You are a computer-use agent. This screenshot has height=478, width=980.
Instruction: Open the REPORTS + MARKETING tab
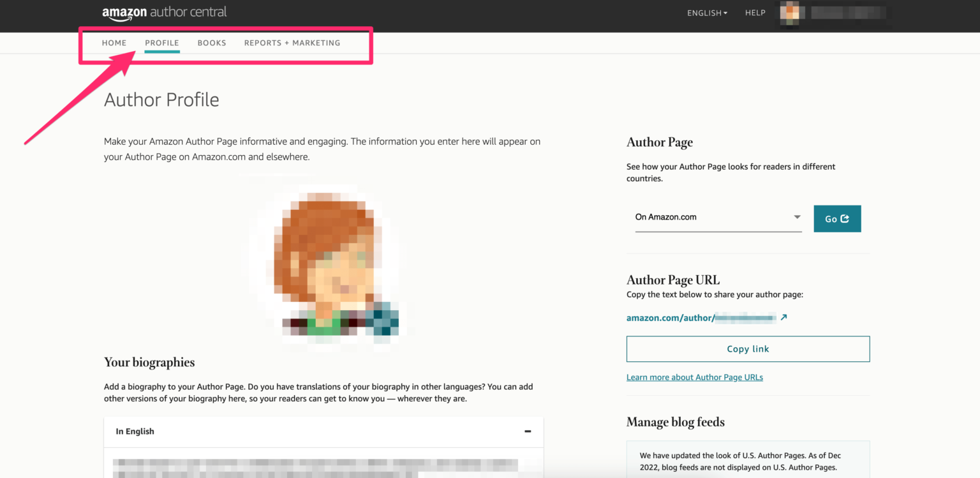tap(292, 43)
